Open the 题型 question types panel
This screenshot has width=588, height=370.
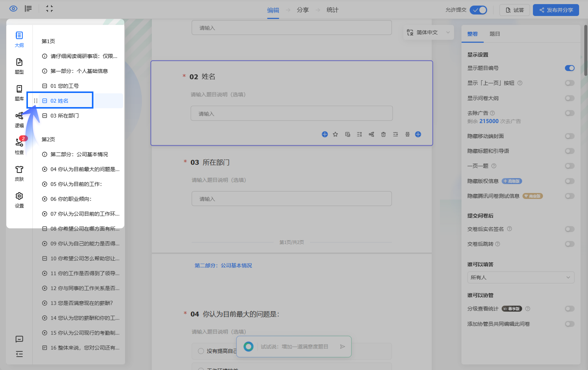point(19,66)
